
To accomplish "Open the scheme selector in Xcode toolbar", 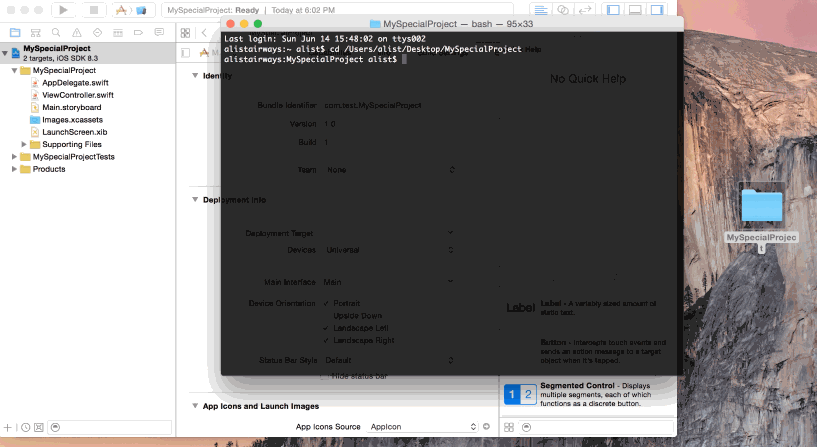I will tap(131, 10).
